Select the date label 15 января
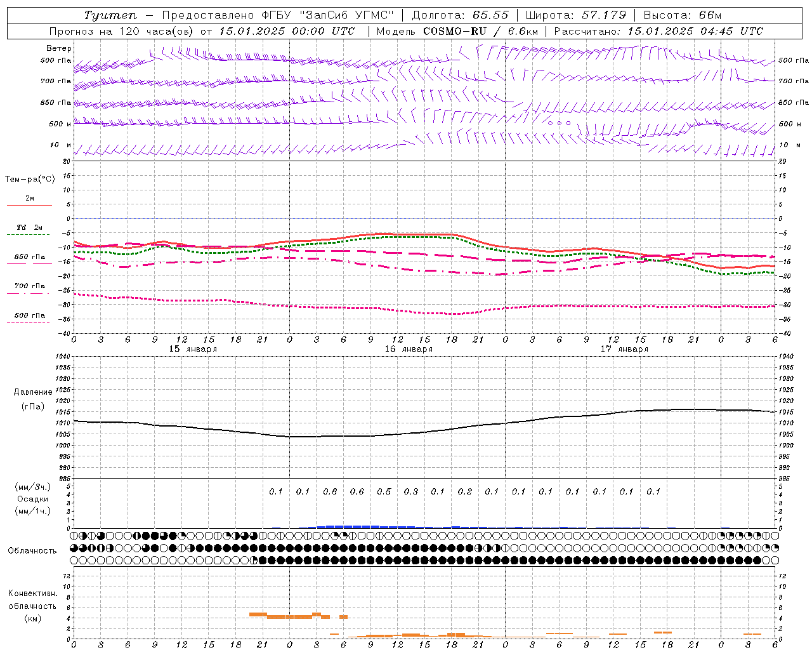812x650 pixels. [193, 349]
